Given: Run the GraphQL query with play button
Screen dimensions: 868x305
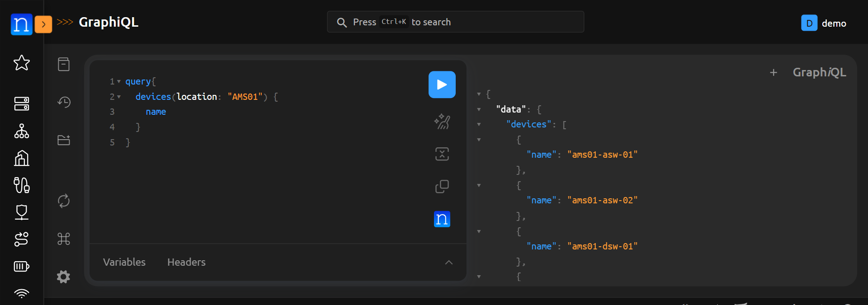Looking at the screenshot, I should pyautogui.click(x=442, y=84).
